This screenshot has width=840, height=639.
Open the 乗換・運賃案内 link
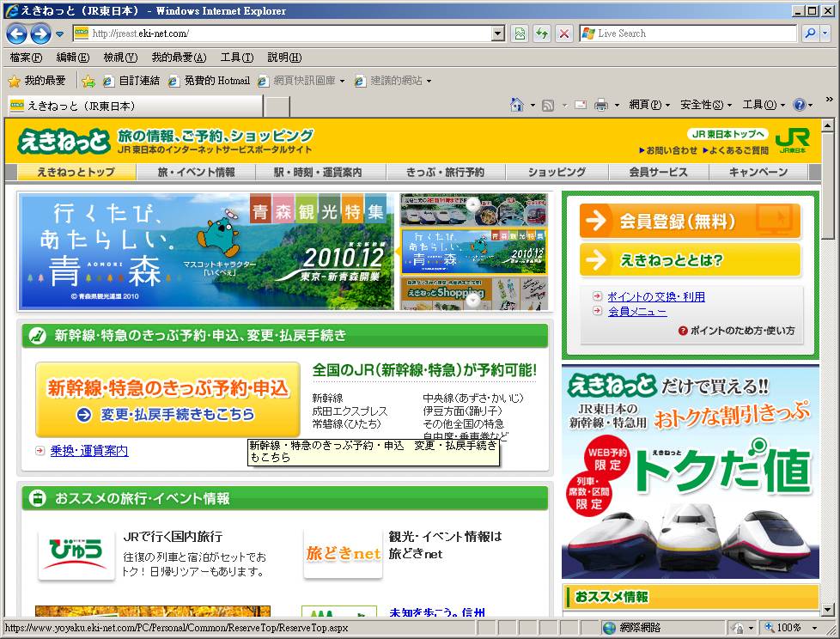tap(89, 451)
